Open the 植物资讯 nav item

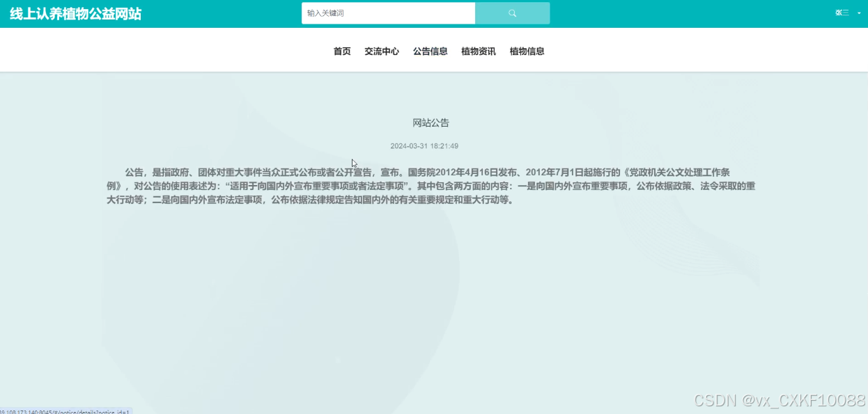[479, 51]
